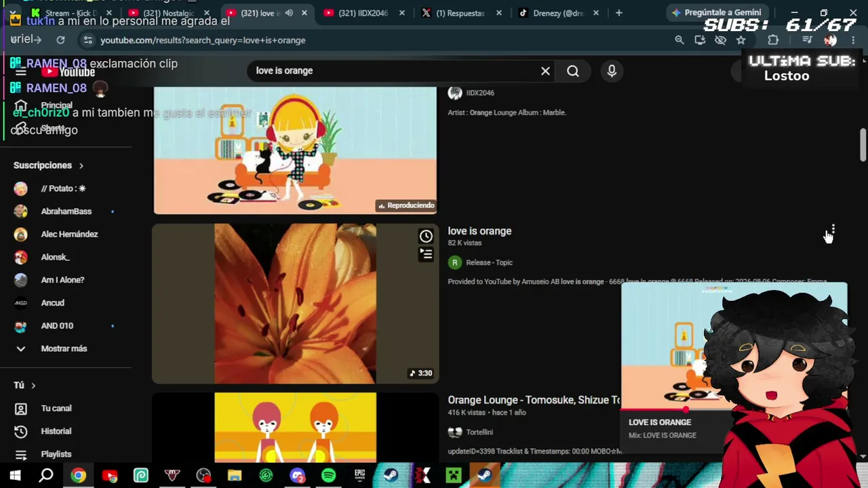
Task: Open the thumbnail marked Reproduciendo
Action: [295, 150]
